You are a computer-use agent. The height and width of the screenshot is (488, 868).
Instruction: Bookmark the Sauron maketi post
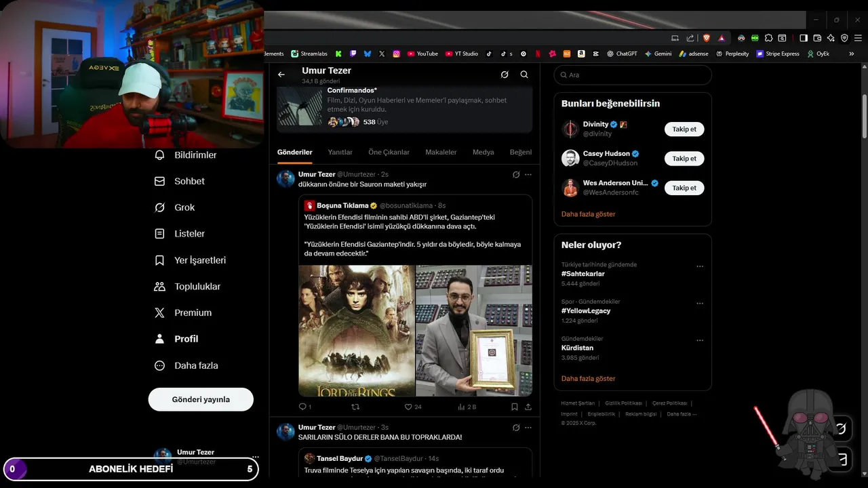pos(515,407)
